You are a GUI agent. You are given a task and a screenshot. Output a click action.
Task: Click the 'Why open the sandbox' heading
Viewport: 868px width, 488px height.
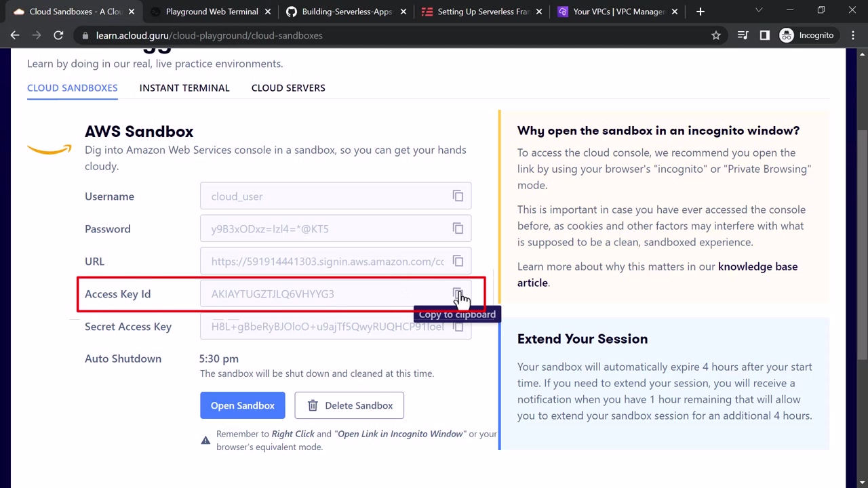click(658, 131)
